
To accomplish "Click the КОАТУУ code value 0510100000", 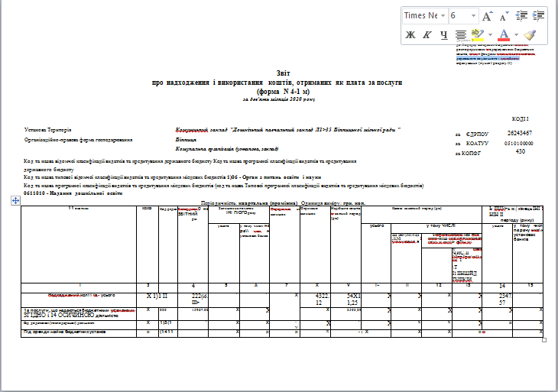I will 520,143.
